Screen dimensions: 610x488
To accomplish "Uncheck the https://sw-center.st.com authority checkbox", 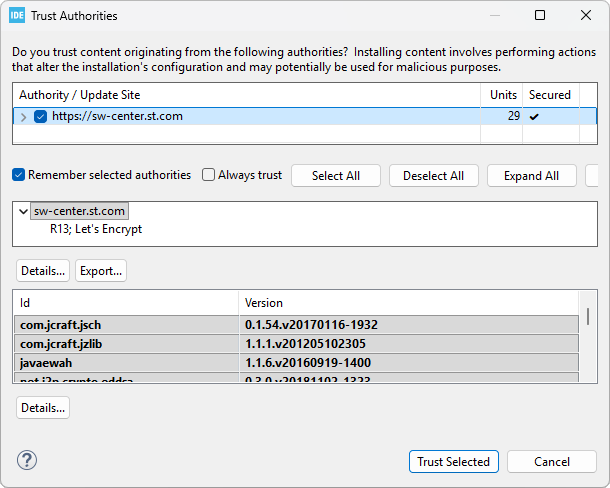I will [41, 117].
